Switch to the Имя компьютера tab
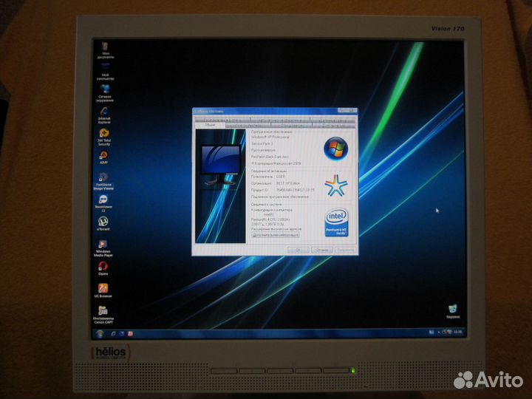532x399 pixels. (x=248, y=126)
